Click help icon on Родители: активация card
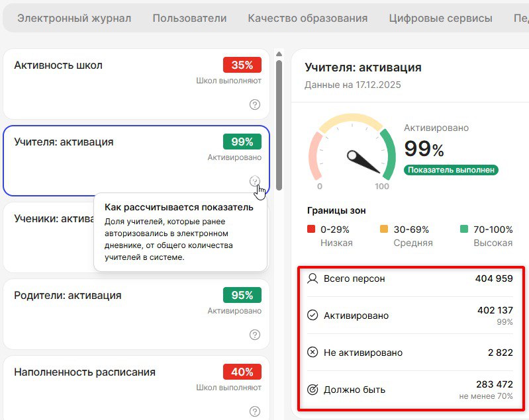529x420 pixels. (x=255, y=335)
